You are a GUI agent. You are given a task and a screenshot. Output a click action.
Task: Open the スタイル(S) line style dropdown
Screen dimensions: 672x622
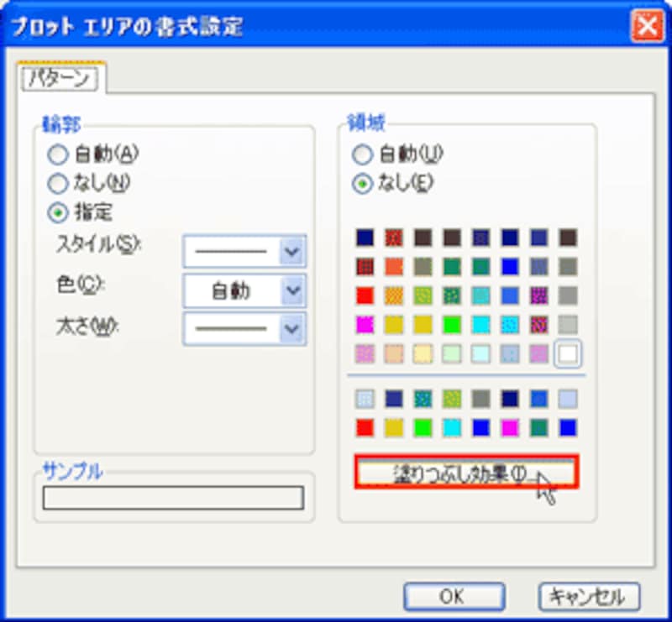(291, 251)
